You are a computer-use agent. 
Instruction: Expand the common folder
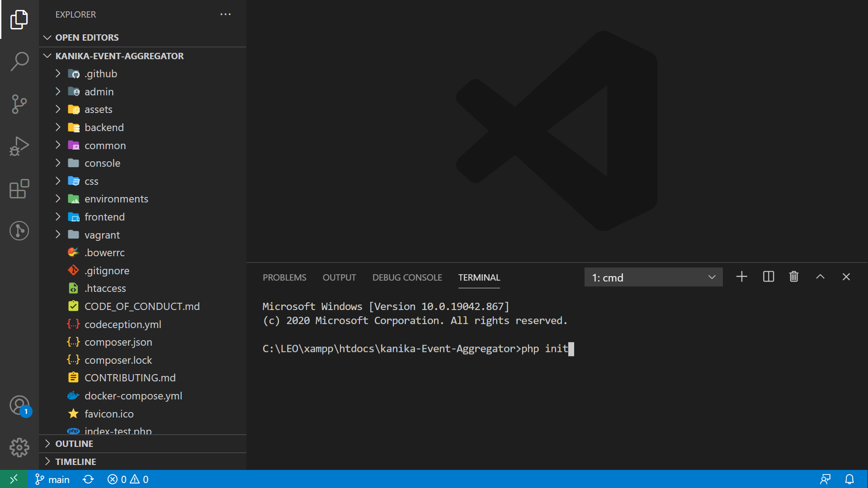(142, 145)
